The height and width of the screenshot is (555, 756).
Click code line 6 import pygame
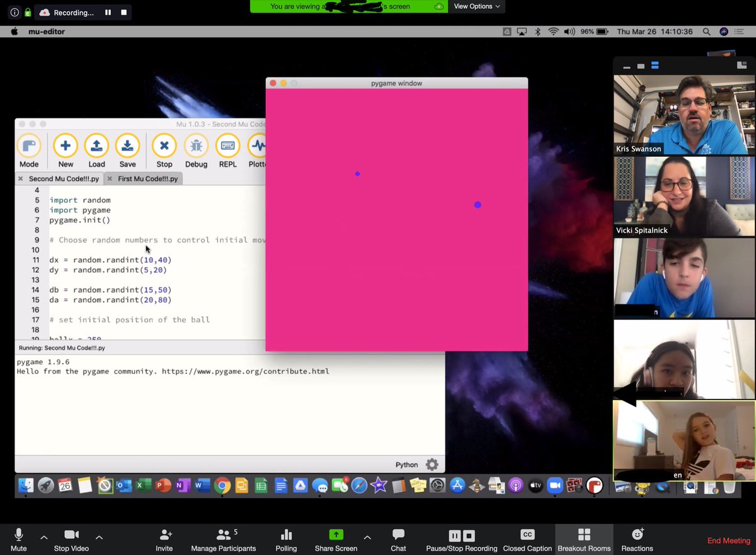point(80,210)
